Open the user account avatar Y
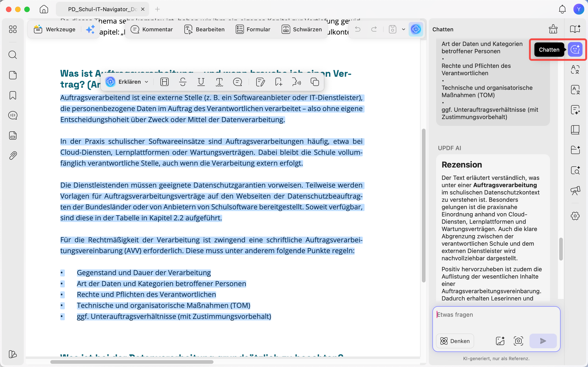This screenshot has width=588, height=367. (579, 9)
